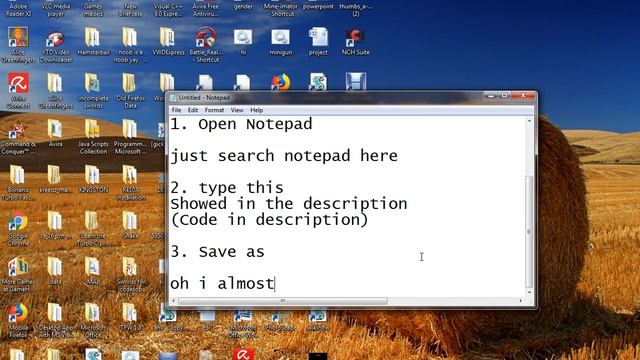Select the 'Desktop App with MS Vi...' folder
The image size is (640, 360).
click(x=56, y=321)
